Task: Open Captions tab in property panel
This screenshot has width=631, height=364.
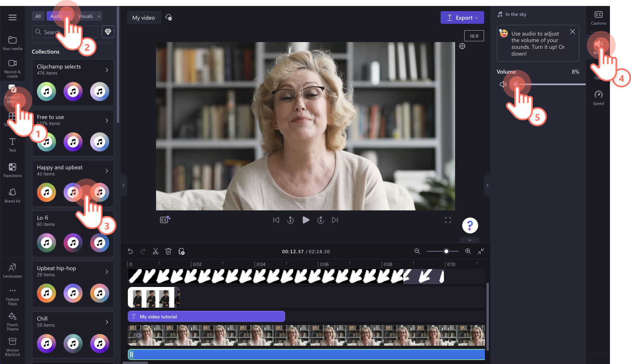Action: (x=598, y=18)
